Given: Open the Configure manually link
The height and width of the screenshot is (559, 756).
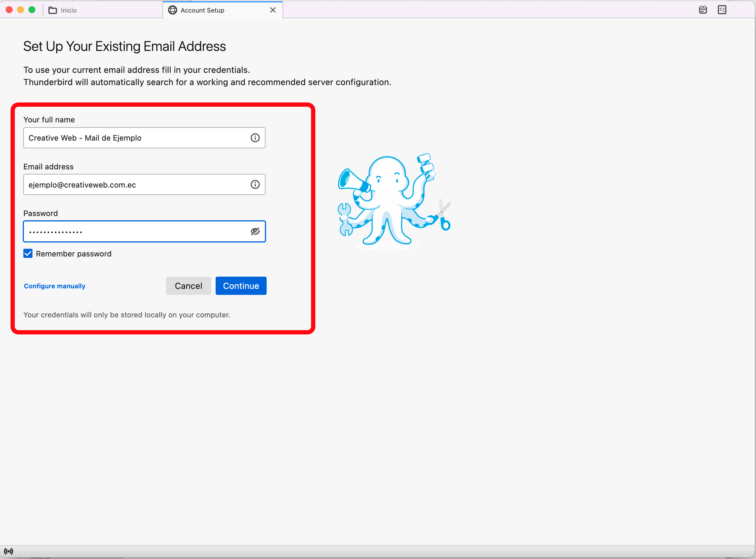Looking at the screenshot, I should pos(54,286).
